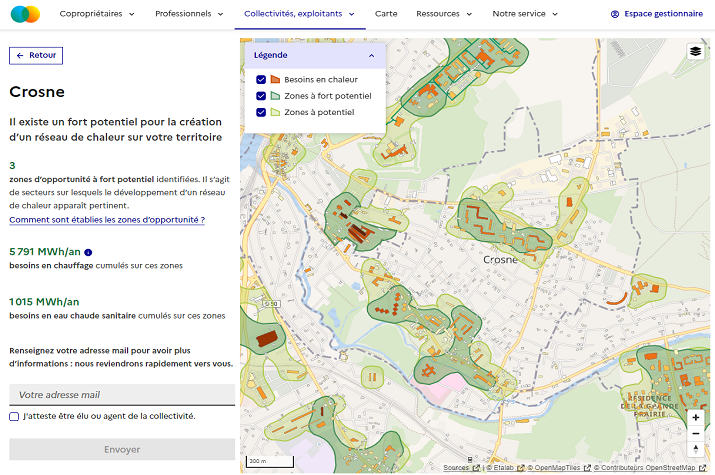Zoom in with the plus button
The image size is (715, 475).
[695, 417]
